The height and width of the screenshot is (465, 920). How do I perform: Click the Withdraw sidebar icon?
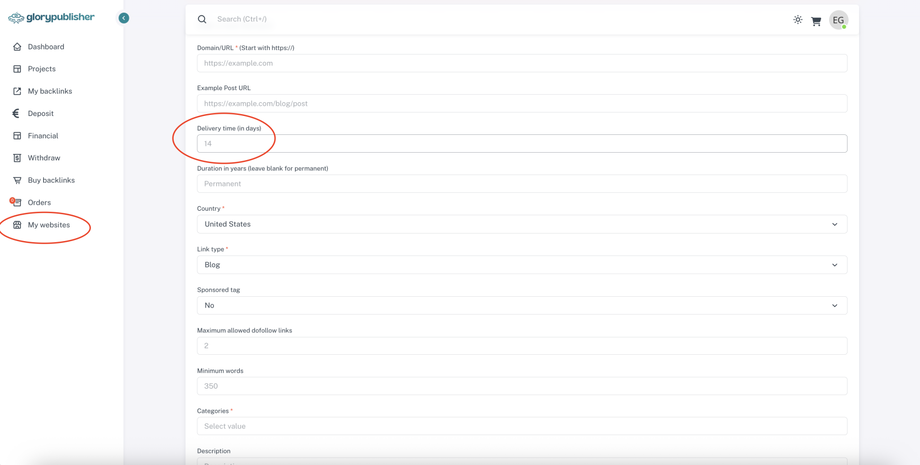pos(17,158)
